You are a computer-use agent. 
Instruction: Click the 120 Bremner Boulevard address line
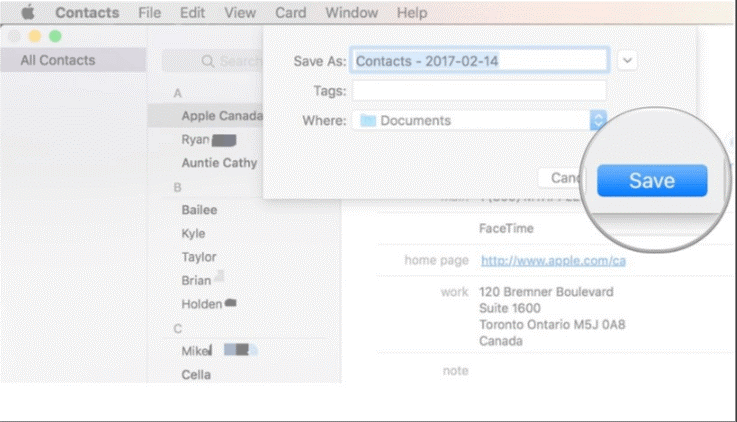[546, 292]
